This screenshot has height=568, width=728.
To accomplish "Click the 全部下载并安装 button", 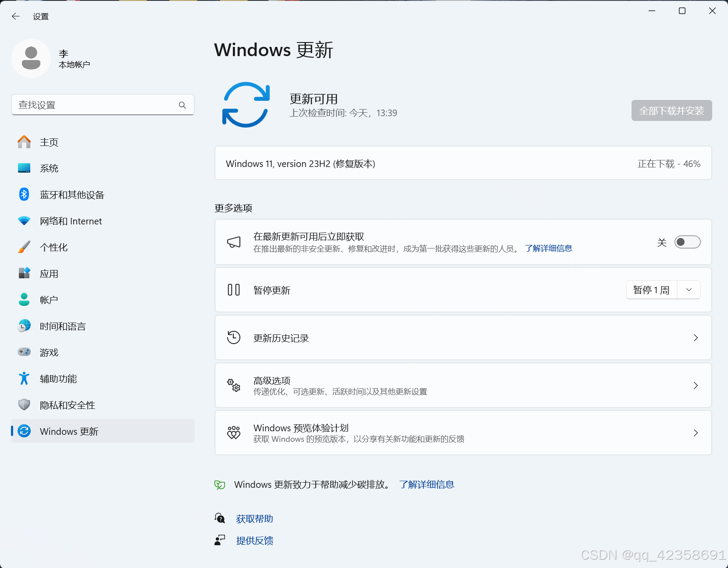I will click(671, 110).
